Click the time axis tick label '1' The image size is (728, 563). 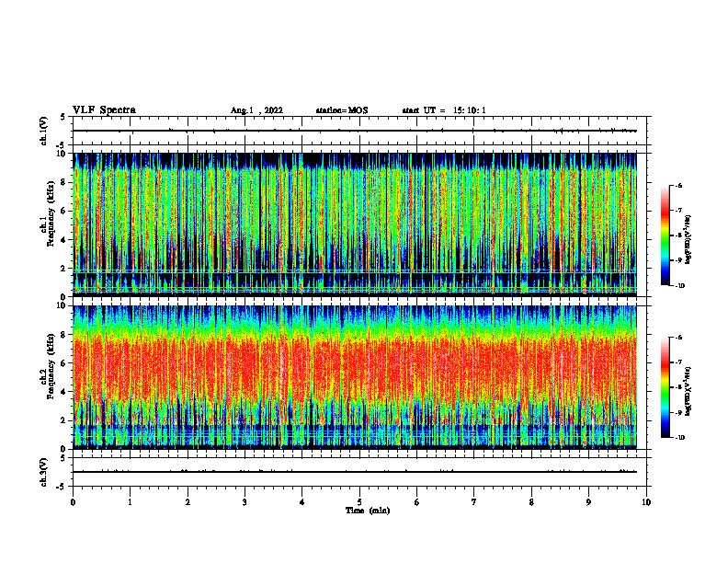131,502
